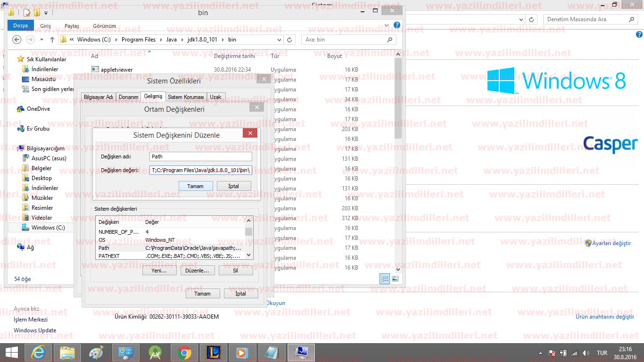Open recent locations dropdown arrow
Viewport: 644px width, 362px height.
41,40
